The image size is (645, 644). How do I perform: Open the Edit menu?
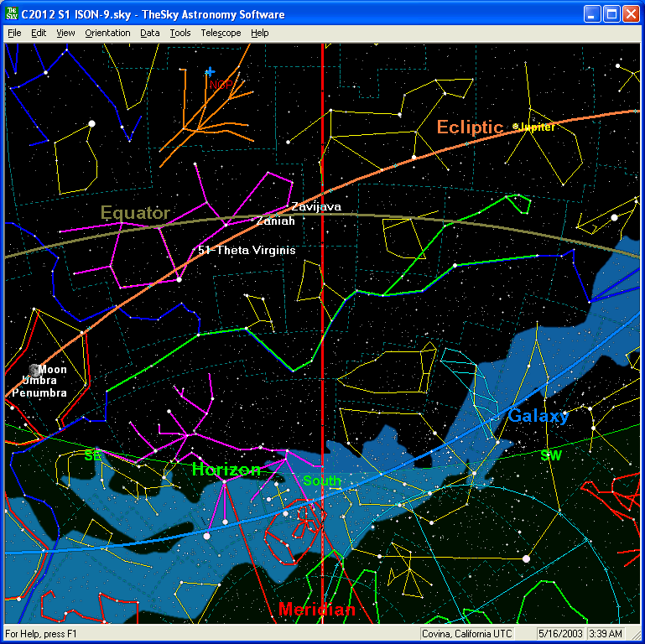click(x=39, y=33)
